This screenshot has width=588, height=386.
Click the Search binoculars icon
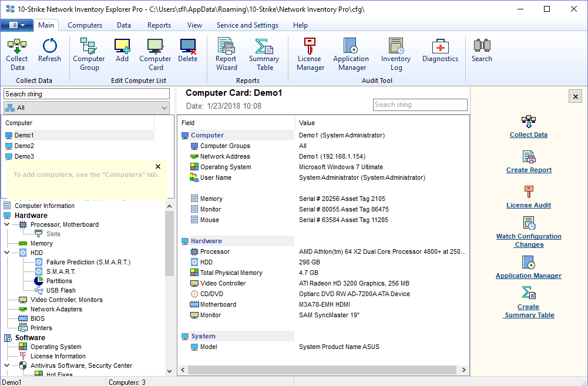click(x=482, y=46)
